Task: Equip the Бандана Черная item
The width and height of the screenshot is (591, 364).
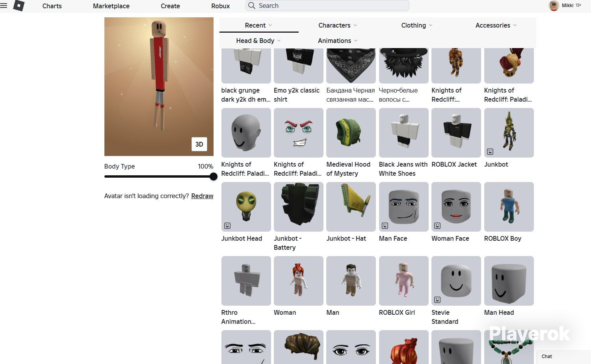Action: coord(351,66)
